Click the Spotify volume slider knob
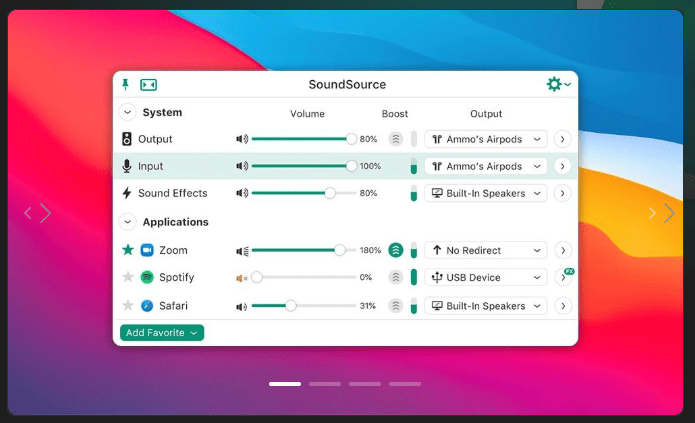The height and width of the screenshot is (423, 695). click(x=257, y=277)
